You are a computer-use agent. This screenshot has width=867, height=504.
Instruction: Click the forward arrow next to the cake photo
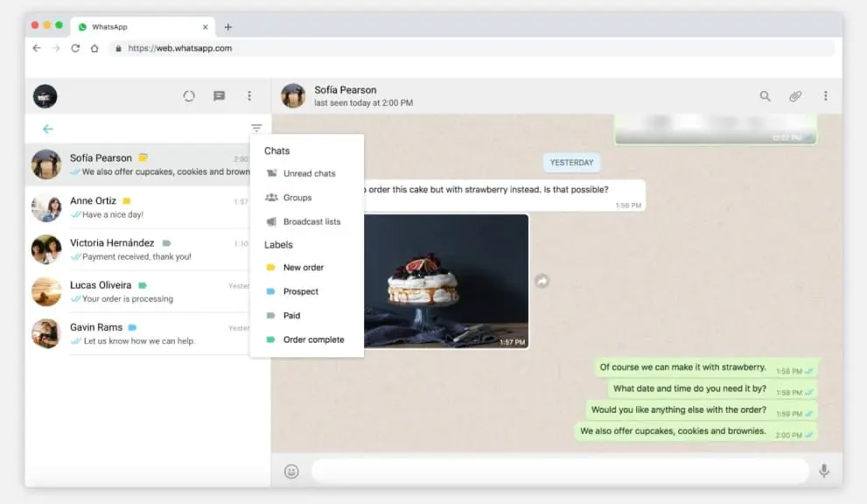pyautogui.click(x=542, y=281)
